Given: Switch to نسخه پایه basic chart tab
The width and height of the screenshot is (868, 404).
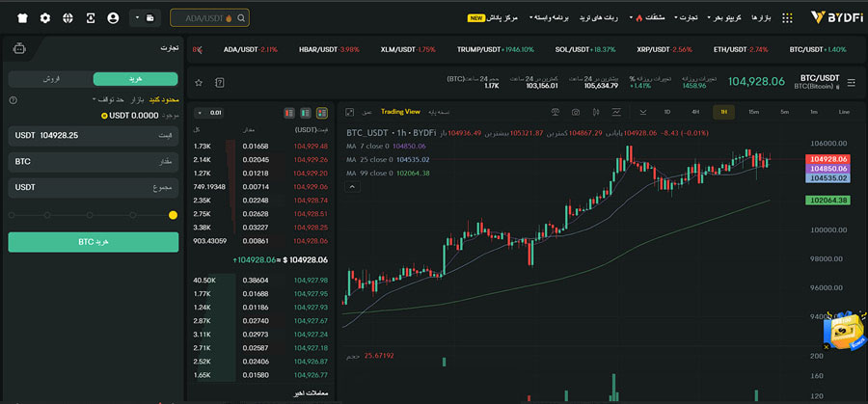Looking at the screenshot, I should pyautogui.click(x=438, y=112).
